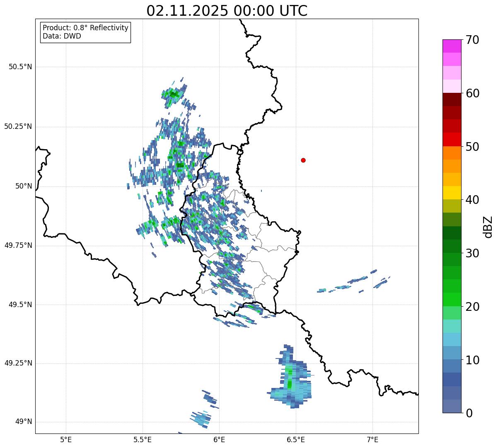Click the 0 colorbar tick value

pos(469,413)
